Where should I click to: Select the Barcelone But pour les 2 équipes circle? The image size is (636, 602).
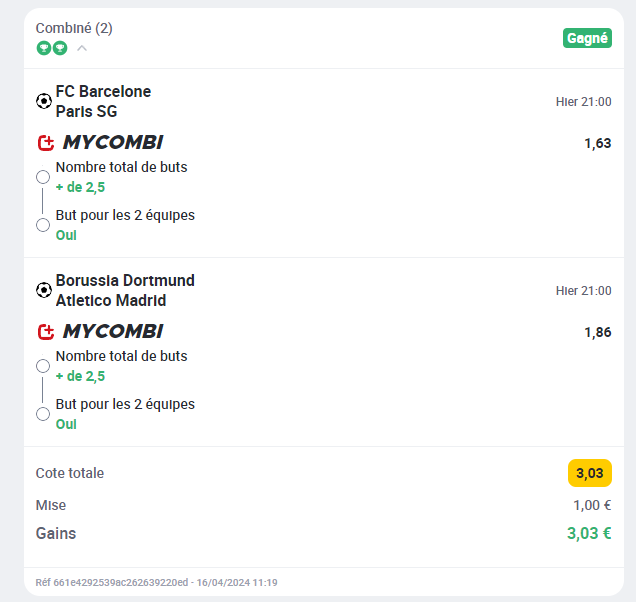43,225
